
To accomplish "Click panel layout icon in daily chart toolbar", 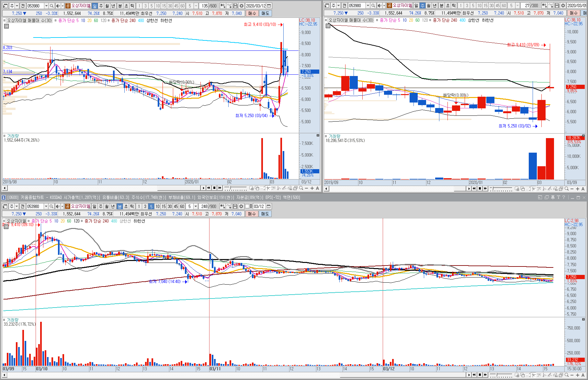I will tap(5, 6).
